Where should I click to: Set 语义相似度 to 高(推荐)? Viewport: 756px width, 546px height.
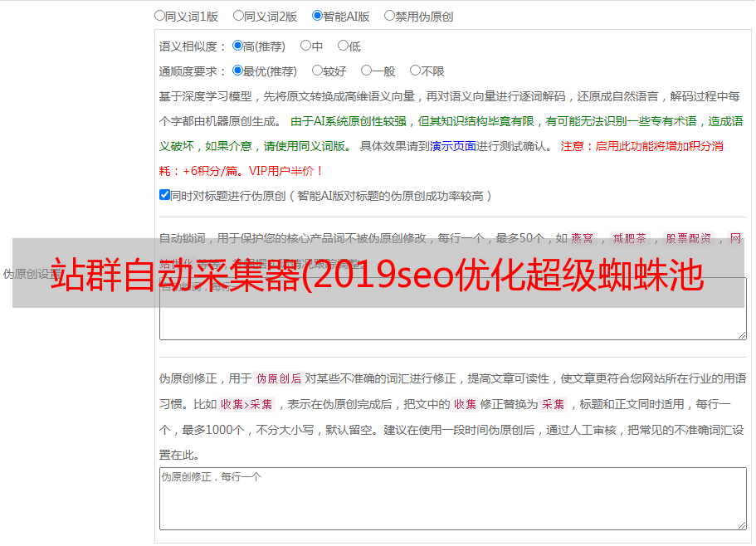(237, 46)
